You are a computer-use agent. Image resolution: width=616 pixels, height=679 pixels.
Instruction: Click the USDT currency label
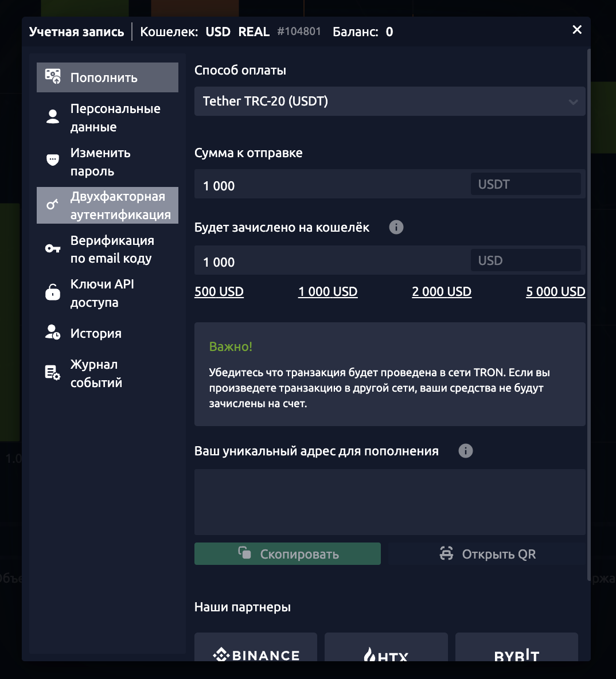point(525,184)
